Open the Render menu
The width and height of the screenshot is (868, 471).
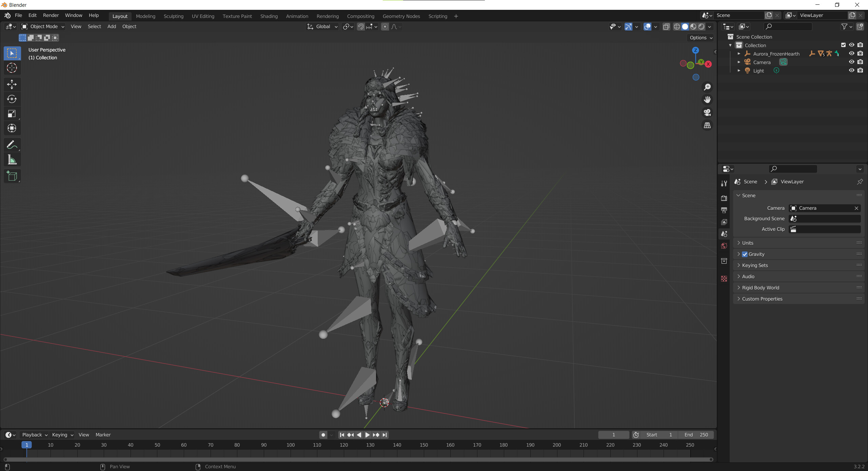tap(51, 15)
